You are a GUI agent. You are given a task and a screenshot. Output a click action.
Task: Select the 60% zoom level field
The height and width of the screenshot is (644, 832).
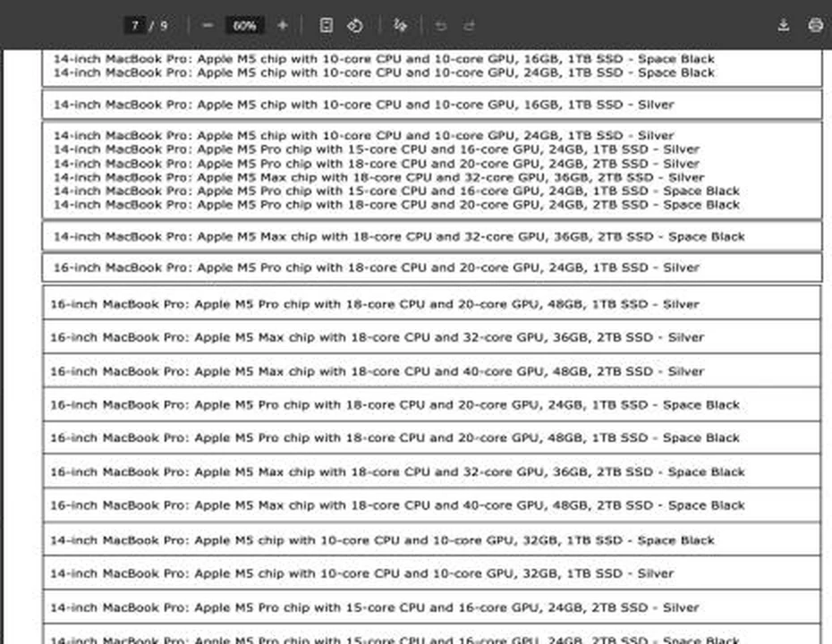coord(244,25)
